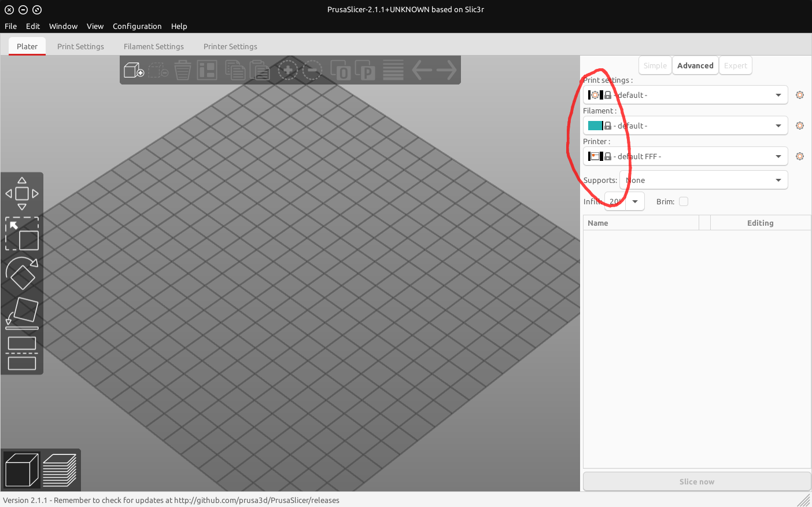Switch to Simple mode
This screenshot has height=507, width=812.
pos(655,65)
